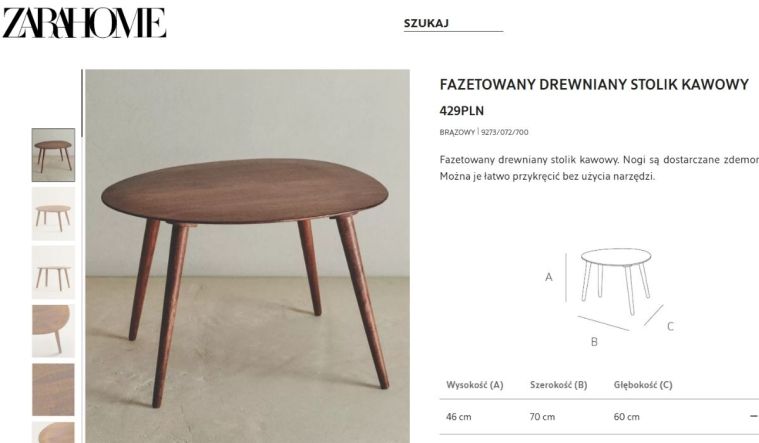This screenshot has width=759, height=443.
Task: Collapse the dimensions section with minus icon
Action: click(x=753, y=416)
